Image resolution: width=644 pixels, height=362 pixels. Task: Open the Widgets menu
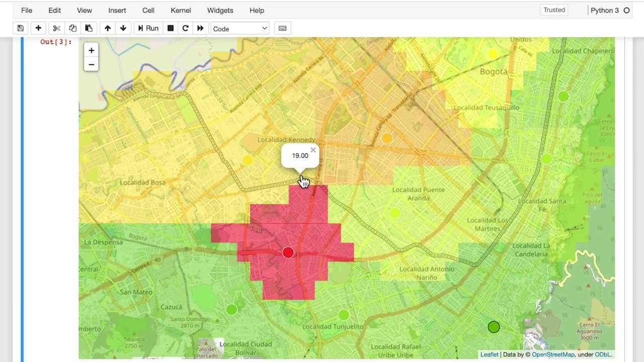220,10
